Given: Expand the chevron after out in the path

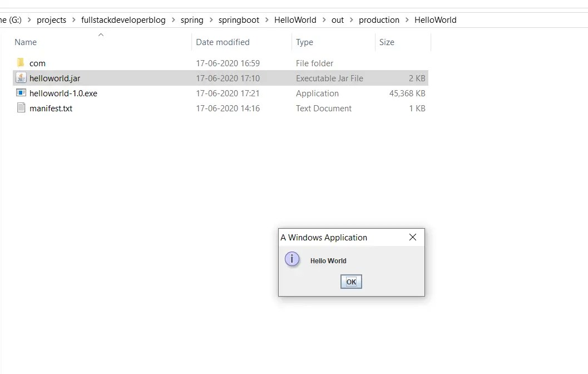Looking at the screenshot, I should pyautogui.click(x=352, y=20).
